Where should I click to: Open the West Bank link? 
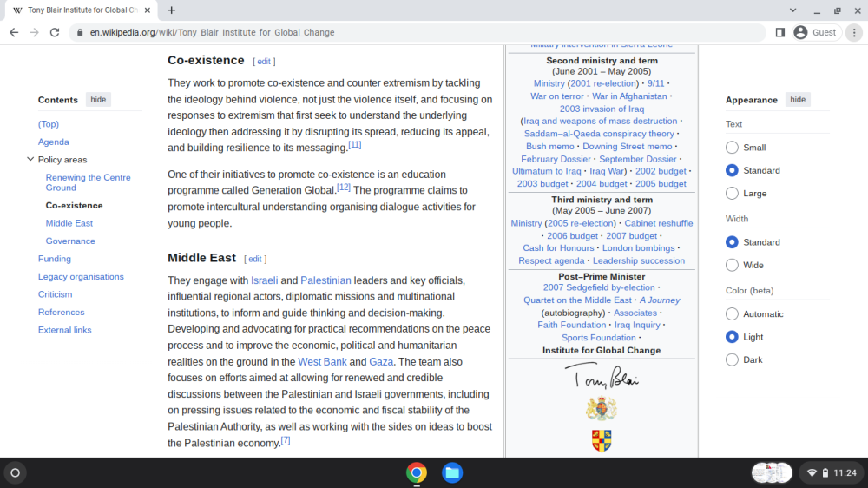(322, 362)
